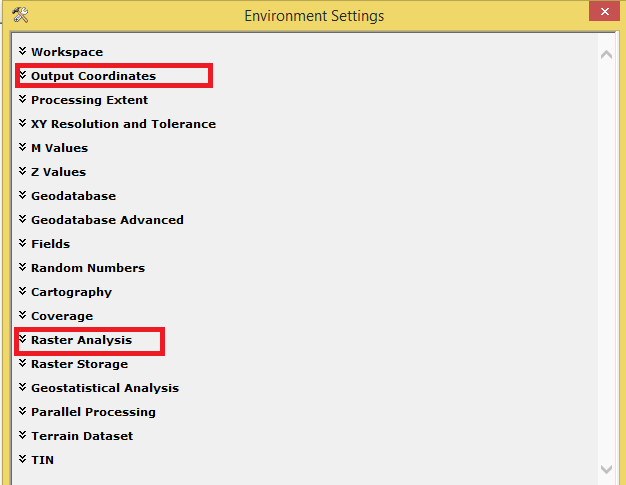Expand the Raster Analysis section
The image size is (626, 485).
[x=81, y=340]
